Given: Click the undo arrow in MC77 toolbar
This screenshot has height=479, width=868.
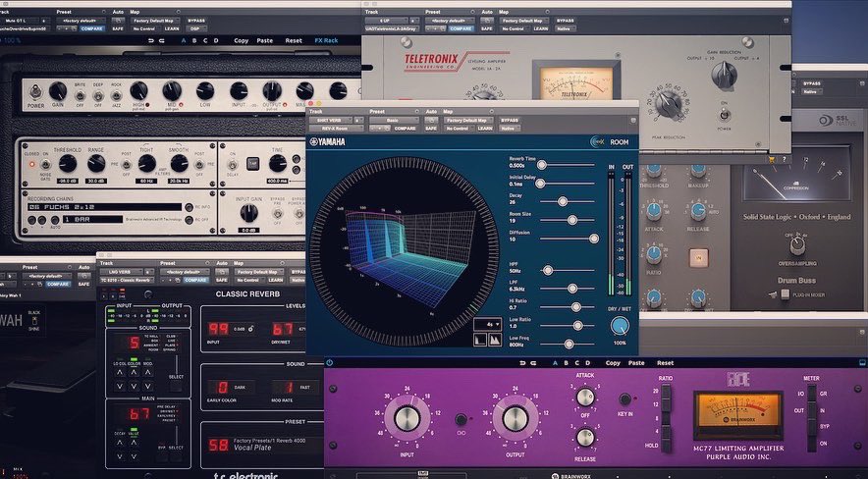Looking at the screenshot, I should click(x=523, y=363).
